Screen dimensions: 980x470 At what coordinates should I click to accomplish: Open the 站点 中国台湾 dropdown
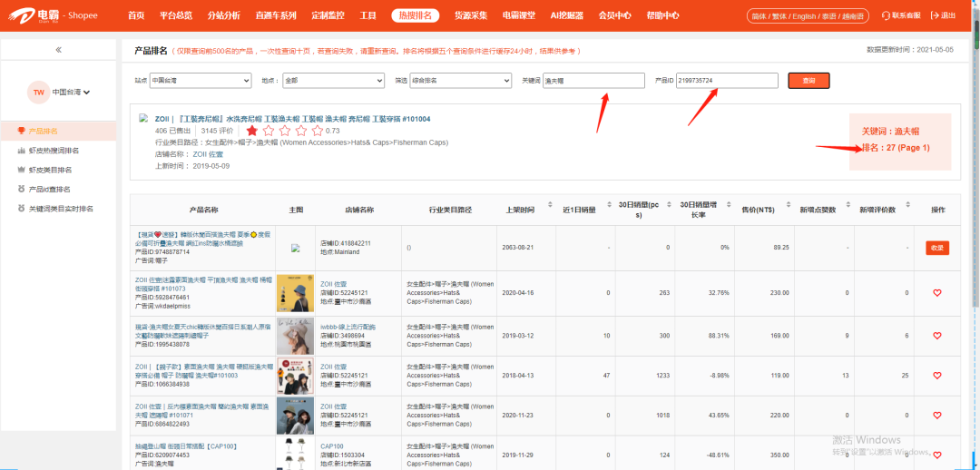coord(200,81)
